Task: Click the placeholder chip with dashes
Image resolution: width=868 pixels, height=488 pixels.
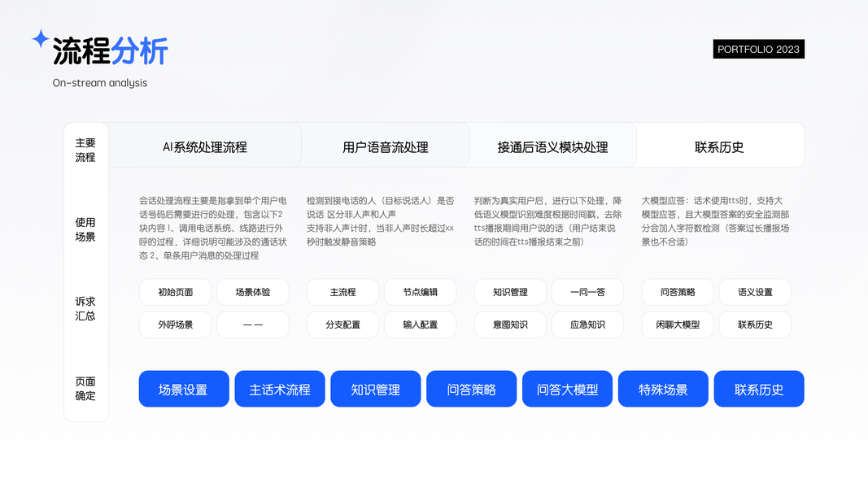Action: tap(253, 325)
